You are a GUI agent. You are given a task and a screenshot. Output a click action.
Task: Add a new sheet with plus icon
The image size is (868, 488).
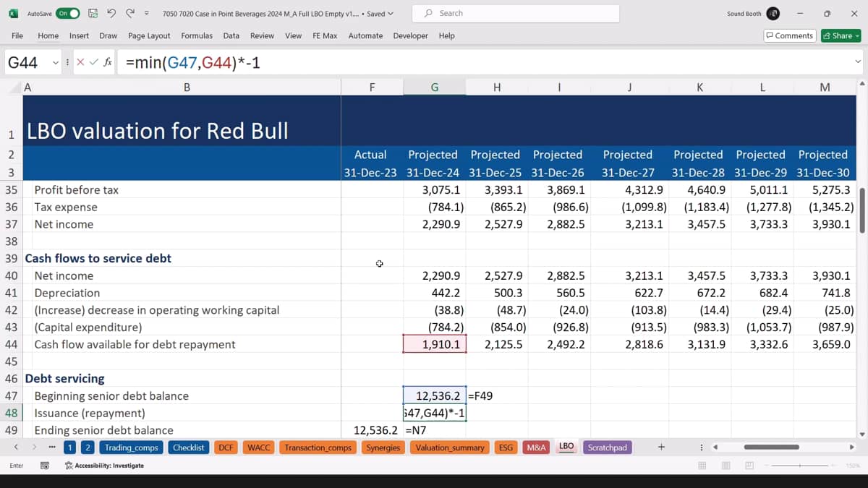(x=661, y=448)
